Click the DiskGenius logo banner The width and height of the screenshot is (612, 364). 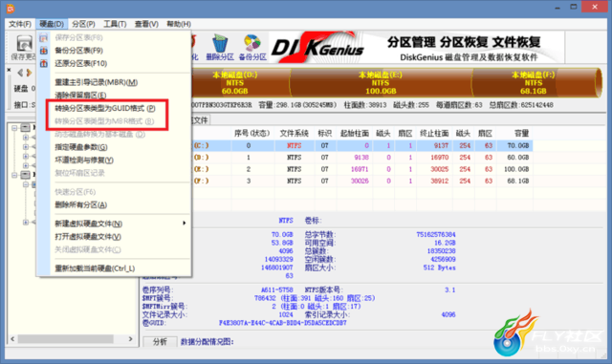(417, 48)
